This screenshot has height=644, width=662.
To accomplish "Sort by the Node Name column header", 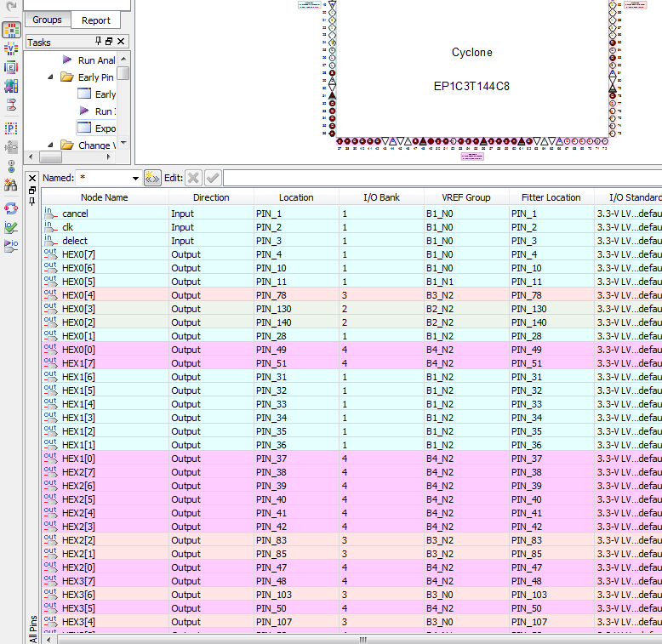I will 105,197.
